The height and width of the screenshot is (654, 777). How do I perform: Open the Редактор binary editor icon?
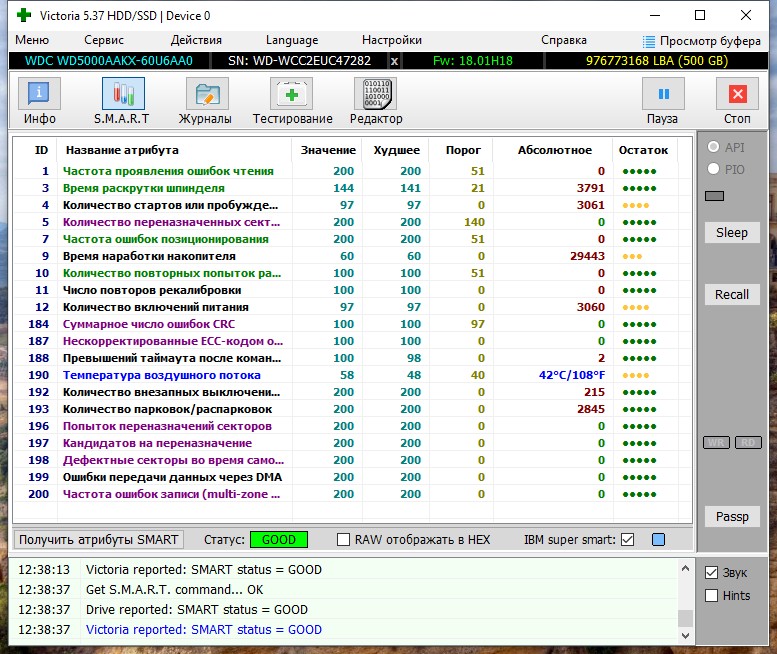point(376,93)
